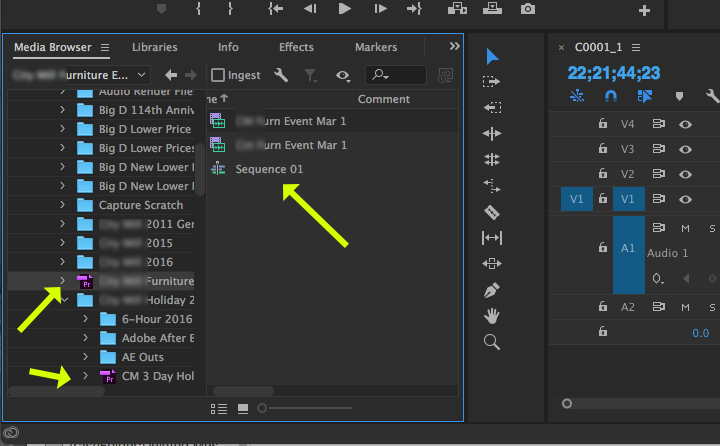Viewport: 720px width, 446px height.
Task: Expand the Furniture Premiere project
Action: pos(62,280)
